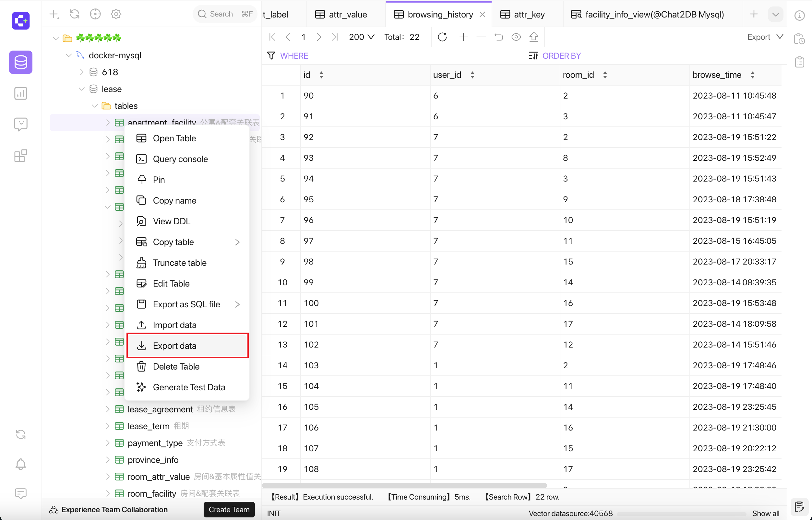Viewport: 812px width, 520px height.
Task: Click the ORDER BY icon
Action: coord(533,56)
